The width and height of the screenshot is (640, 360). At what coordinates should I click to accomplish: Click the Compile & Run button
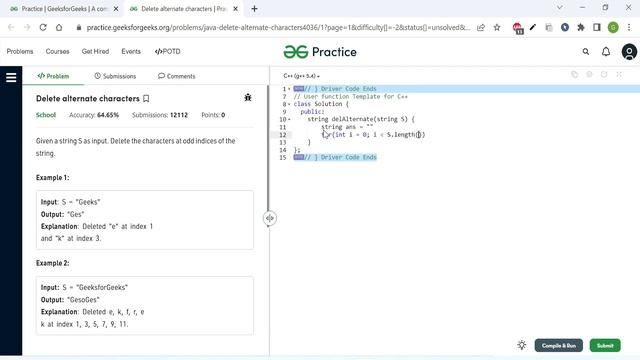[x=559, y=345]
